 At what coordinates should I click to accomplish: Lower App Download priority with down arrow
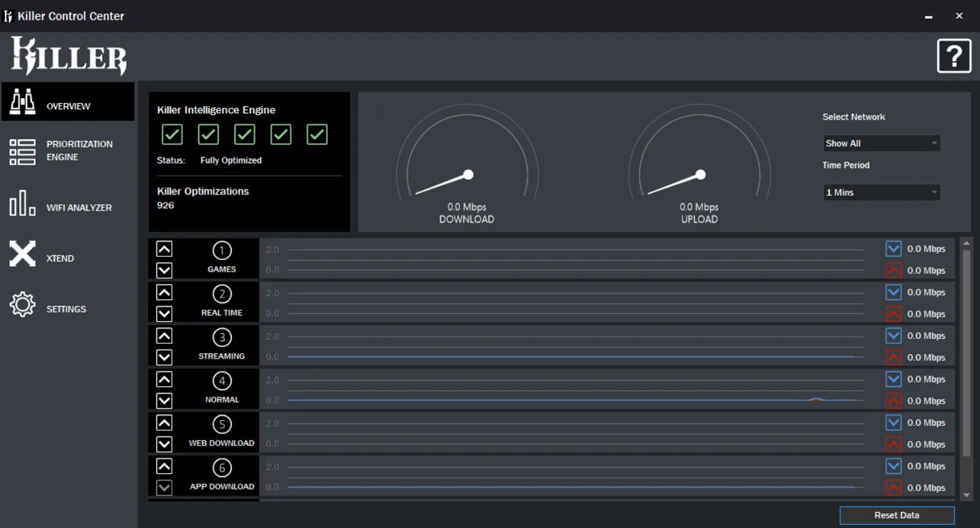click(164, 487)
